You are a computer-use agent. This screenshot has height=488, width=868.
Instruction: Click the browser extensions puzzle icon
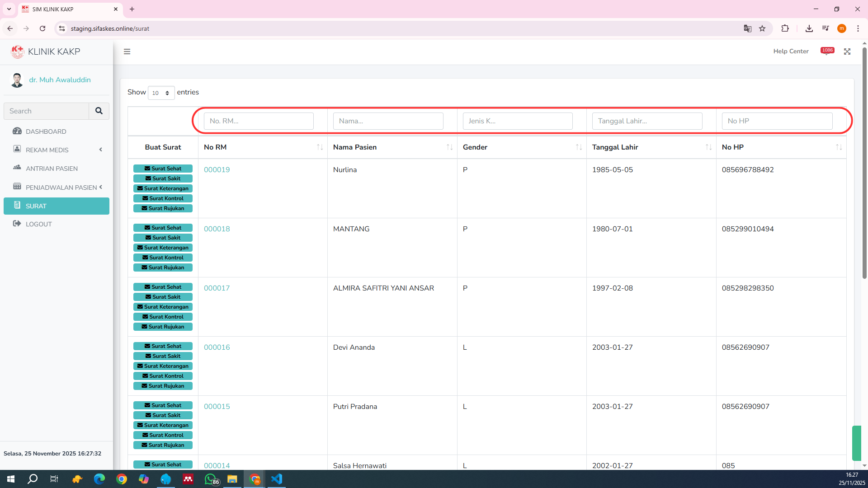tap(785, 28)
